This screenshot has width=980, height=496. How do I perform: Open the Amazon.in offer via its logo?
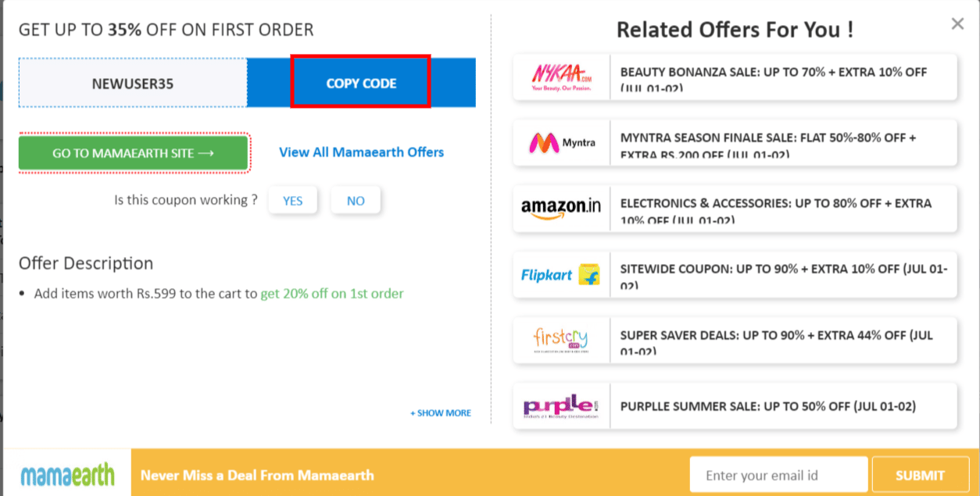pyautogui.click(x=561, y=209)
